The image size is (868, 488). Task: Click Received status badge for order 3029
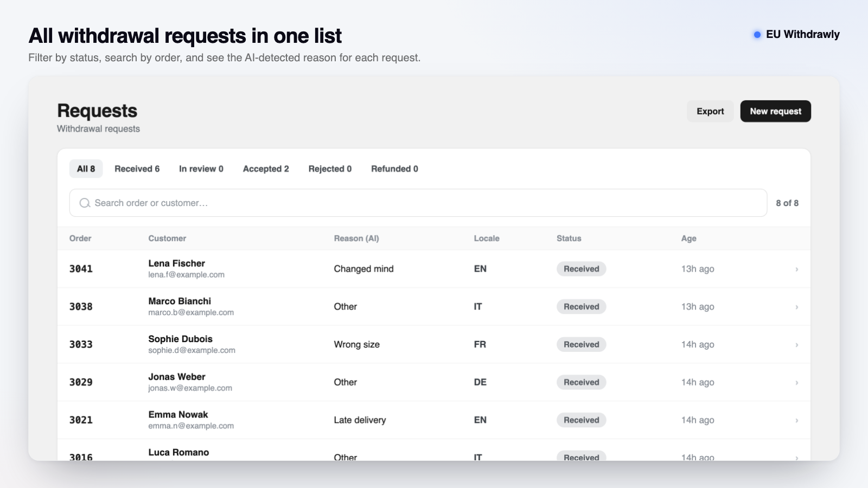click(581, 382)
